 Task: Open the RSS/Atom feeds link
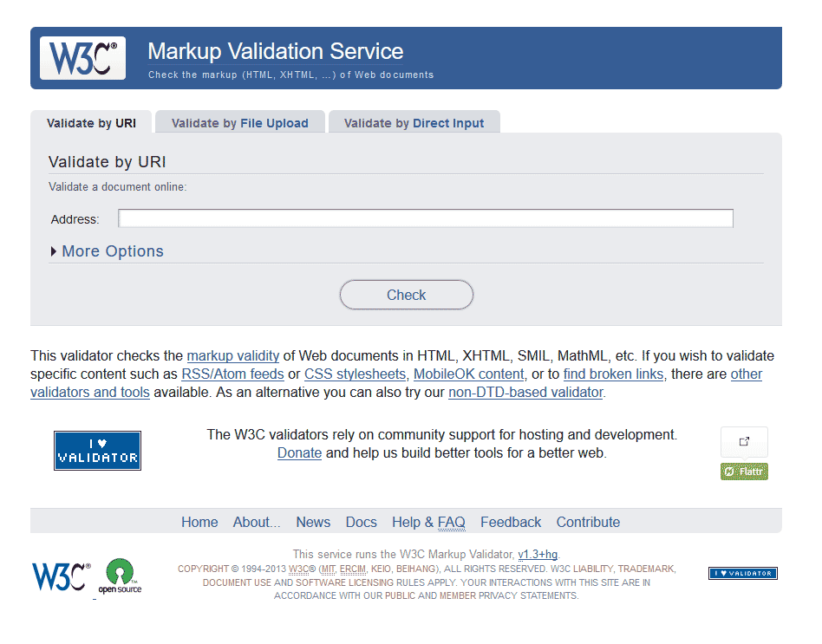click(x=232, y=374)
